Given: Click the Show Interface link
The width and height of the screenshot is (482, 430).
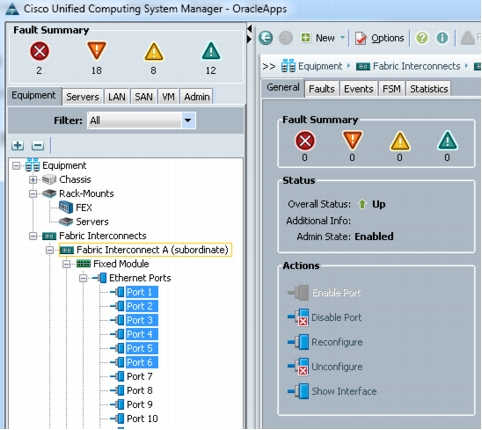Looking at the screenshot, I should click(344, 391).
